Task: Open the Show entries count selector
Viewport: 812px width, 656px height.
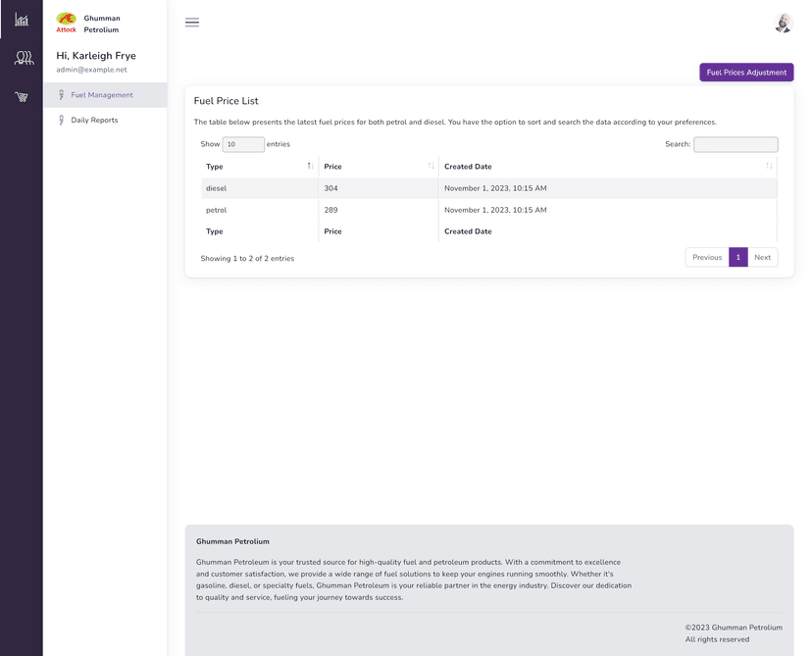Action: (242, 143)
